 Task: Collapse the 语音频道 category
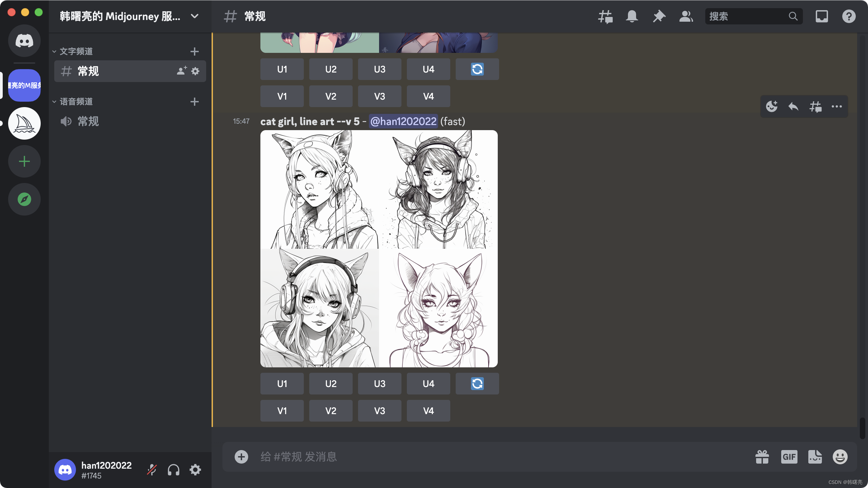[x=76, y=102]
